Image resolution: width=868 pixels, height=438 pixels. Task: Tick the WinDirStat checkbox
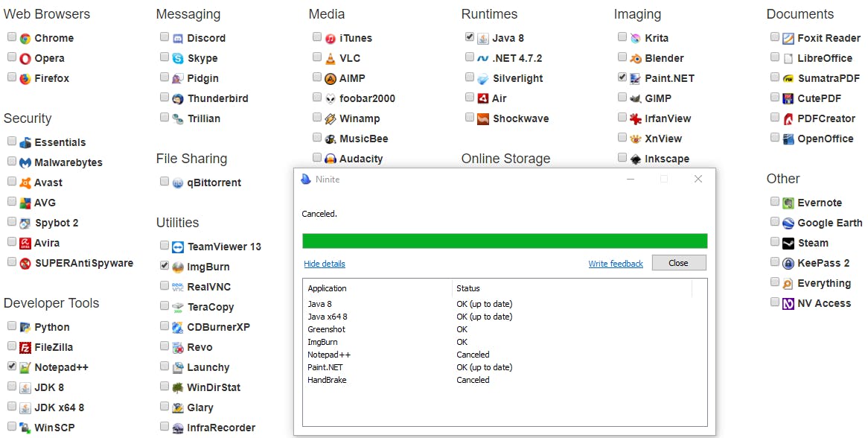click(x=165, y=386)
